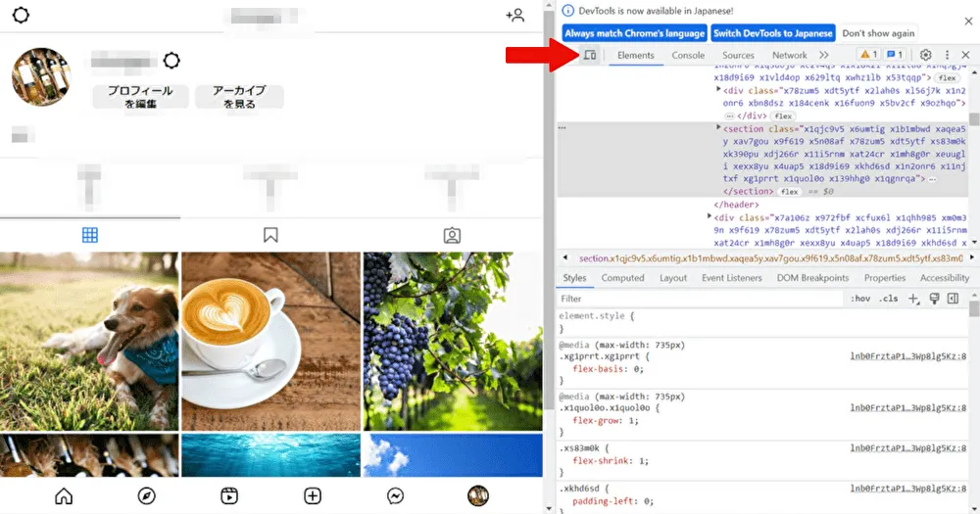Open DevTools settings gear

[926, 55]
